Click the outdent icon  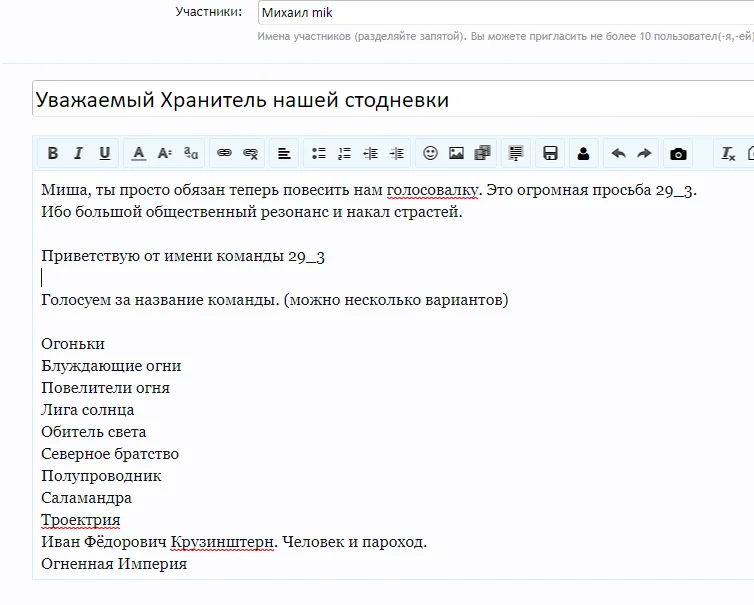(370, 153)
